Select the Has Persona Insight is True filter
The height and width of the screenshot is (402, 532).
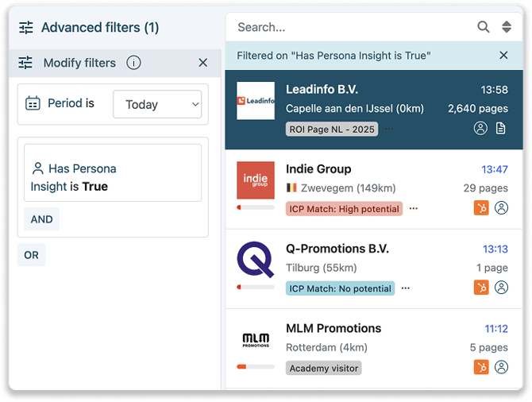point(113,177)
